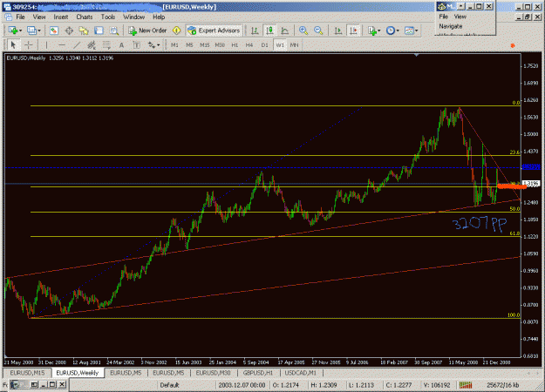Click Navigate in the small overlapping window

451,26
